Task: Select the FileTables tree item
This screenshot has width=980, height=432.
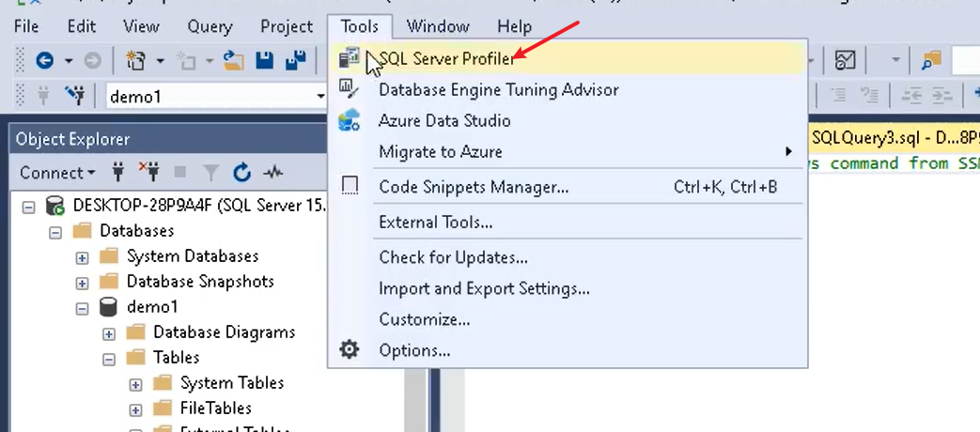Action: [x=215, y=408]
